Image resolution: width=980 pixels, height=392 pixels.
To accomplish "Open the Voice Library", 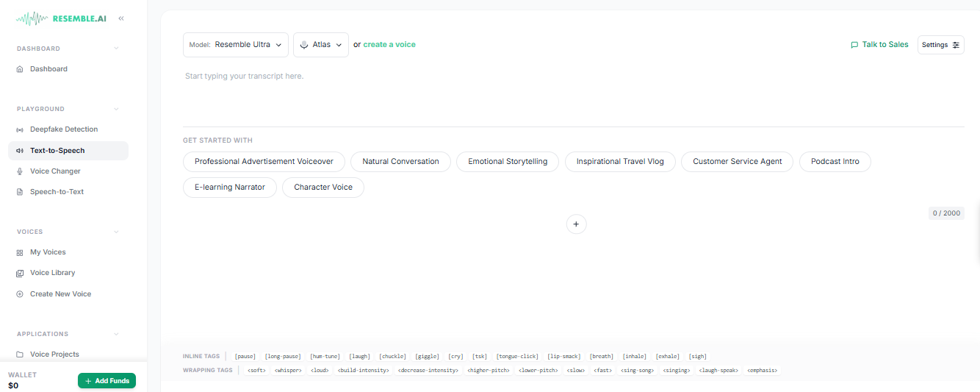I will click(x=52, y=273).
